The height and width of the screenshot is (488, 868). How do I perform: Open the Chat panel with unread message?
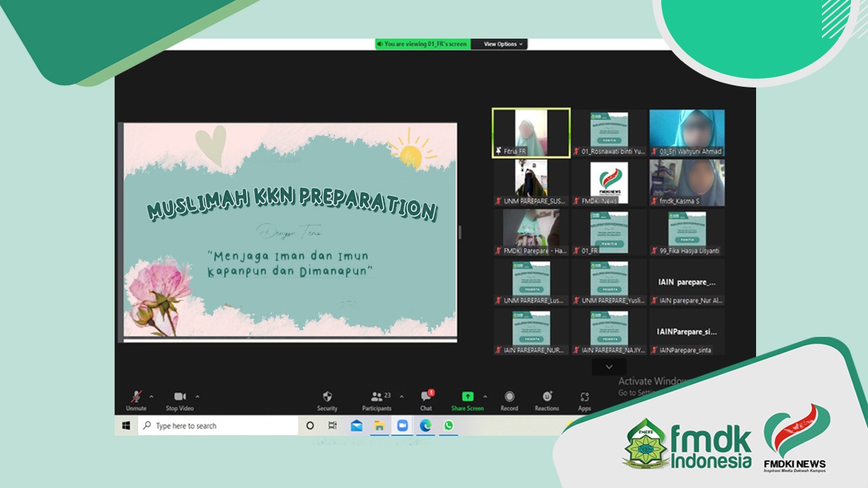click(x=426, y=400)
